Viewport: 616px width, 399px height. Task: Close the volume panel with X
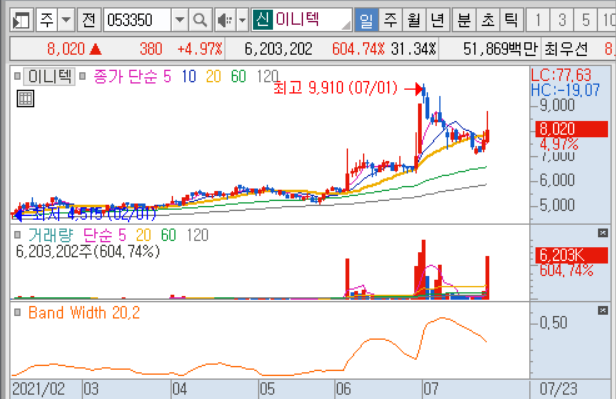tap(603, 233)
